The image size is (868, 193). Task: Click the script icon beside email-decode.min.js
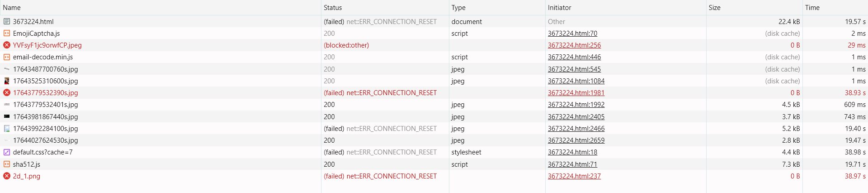(x=6, y=57)
